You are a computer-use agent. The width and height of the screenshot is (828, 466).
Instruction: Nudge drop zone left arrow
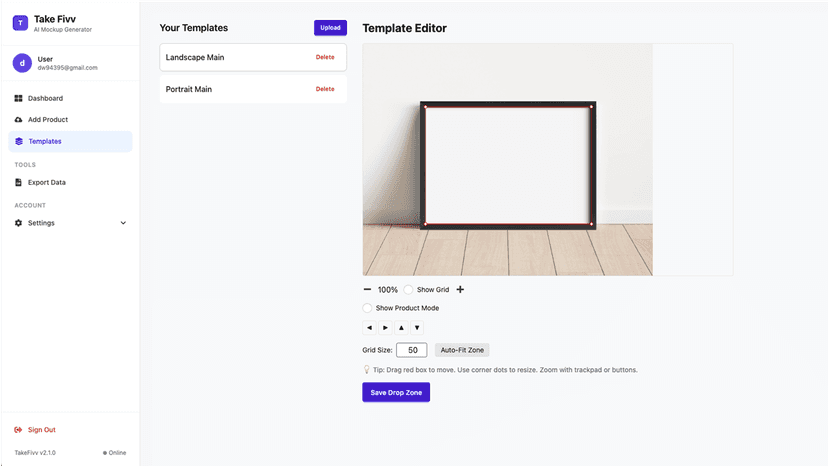click(370, 328)
